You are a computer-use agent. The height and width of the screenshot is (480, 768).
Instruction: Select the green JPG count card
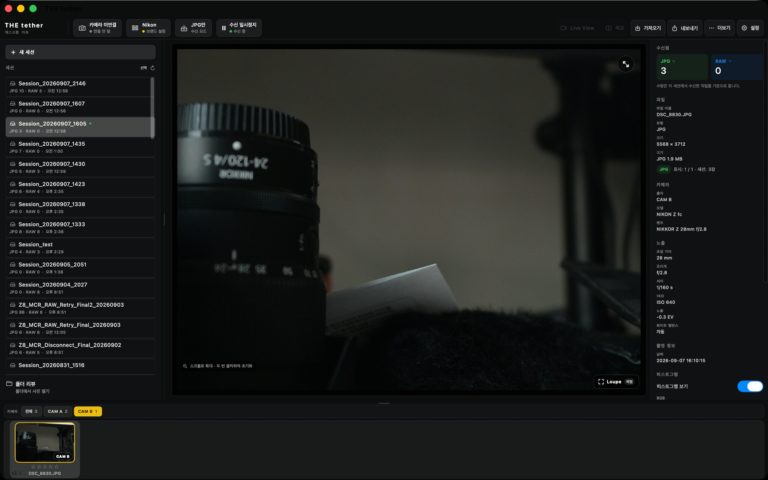[x=682, y=67]
